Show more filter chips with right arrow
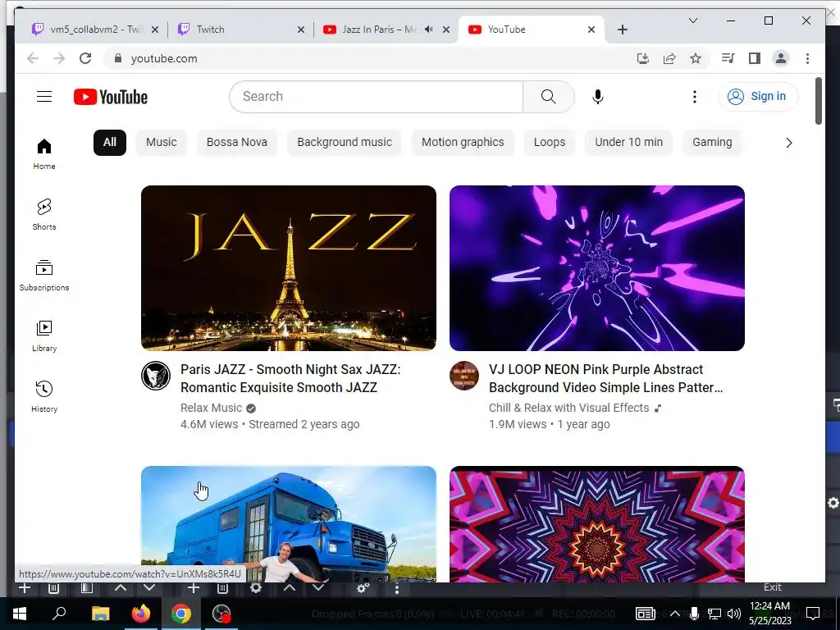 (x=788, y=143)
